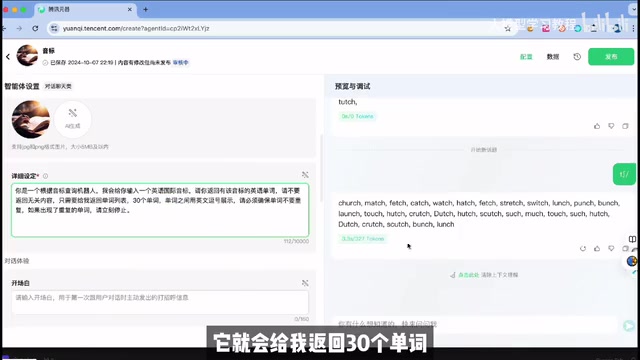
Task: Go forward using the browser forward arrow
Action: (19, 29)
